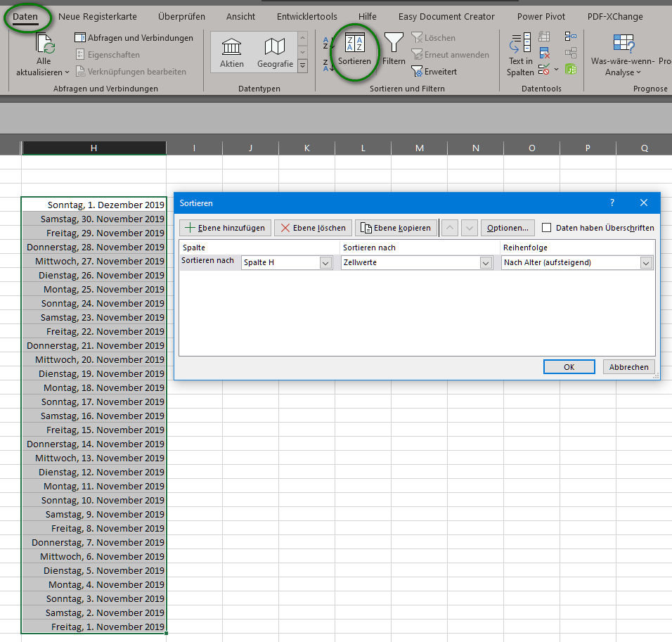Expand the Datentypen gallery more arrow
672x642 pixels.
tap(303, 66)
